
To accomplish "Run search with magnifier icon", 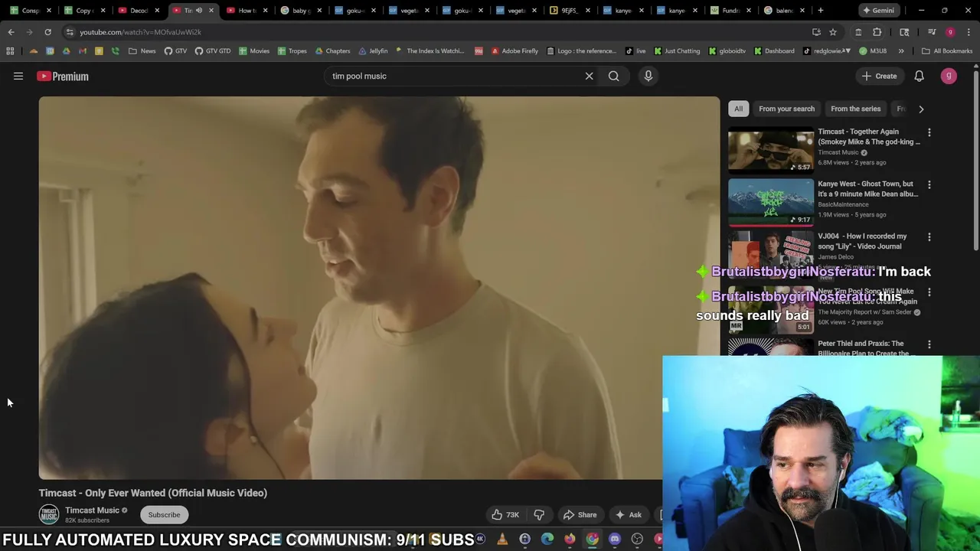I will point(613,76).
